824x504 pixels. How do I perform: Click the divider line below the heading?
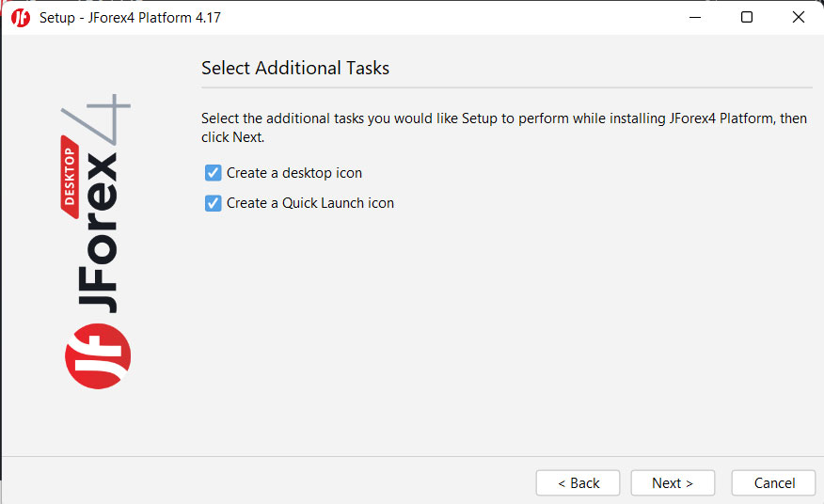(506, 88)
